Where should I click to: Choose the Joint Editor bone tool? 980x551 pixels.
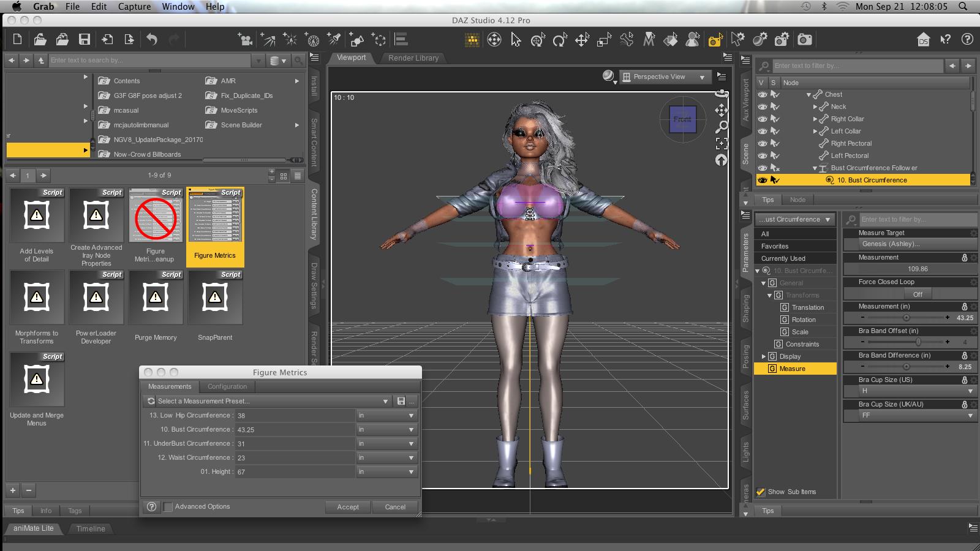tap(626, 40)
